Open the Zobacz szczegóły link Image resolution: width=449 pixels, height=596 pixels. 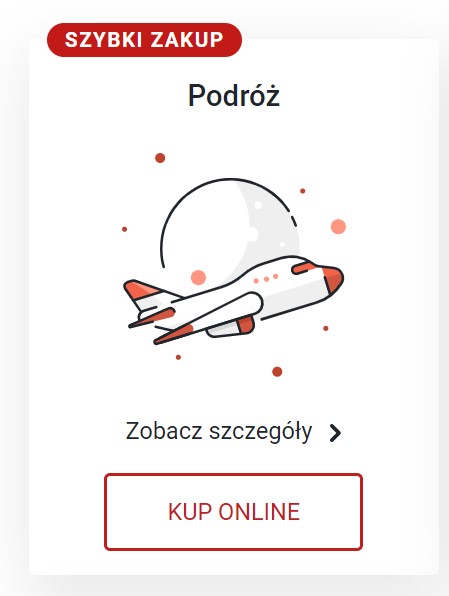pyautogui.click(x=219, y=432)
